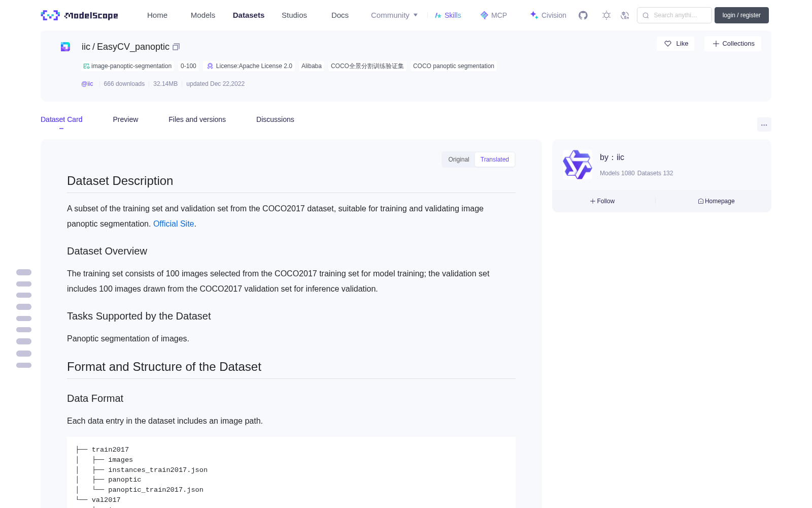Follow the iic organization
The height and width of the screenshot is (508, 812).
[x=602, y=201]
